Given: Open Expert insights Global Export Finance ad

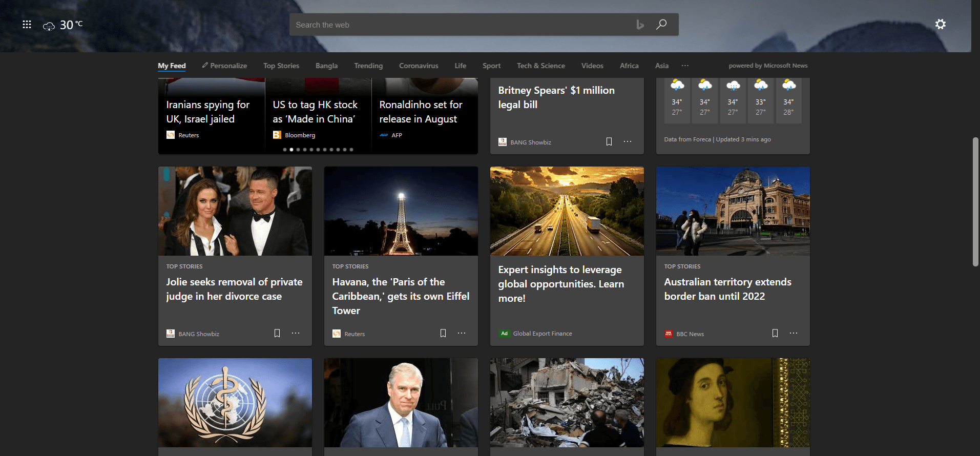Looking at the screenshot, I should click(x=561, y=284).
